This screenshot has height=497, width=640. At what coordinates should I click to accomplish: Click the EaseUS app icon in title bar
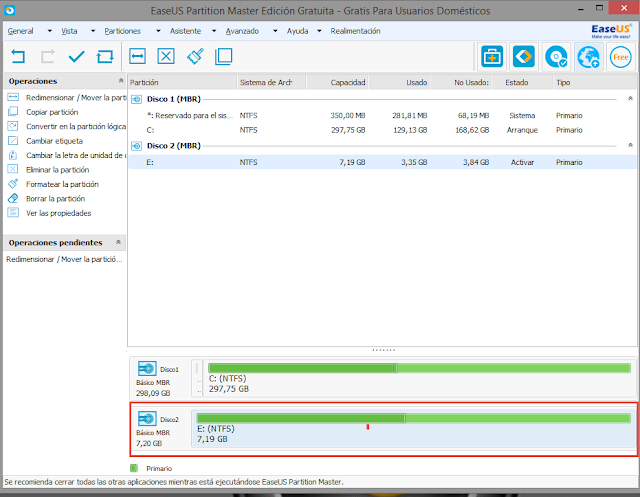tap(10, 10)
